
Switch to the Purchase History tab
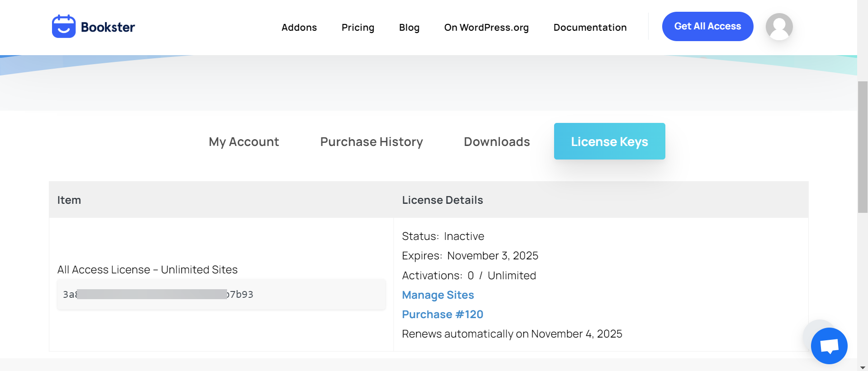[x=371, y=142]
